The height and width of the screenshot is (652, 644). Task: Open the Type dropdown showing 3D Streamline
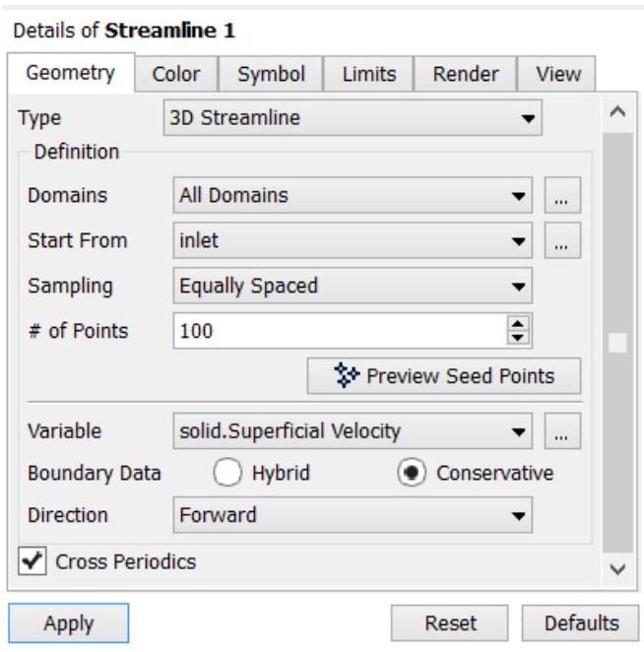353,117
